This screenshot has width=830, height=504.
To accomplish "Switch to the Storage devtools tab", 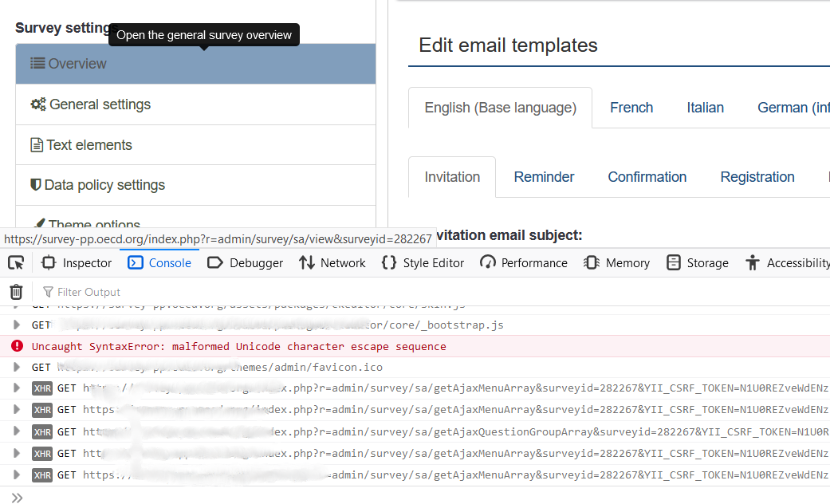I will [698, 262].
